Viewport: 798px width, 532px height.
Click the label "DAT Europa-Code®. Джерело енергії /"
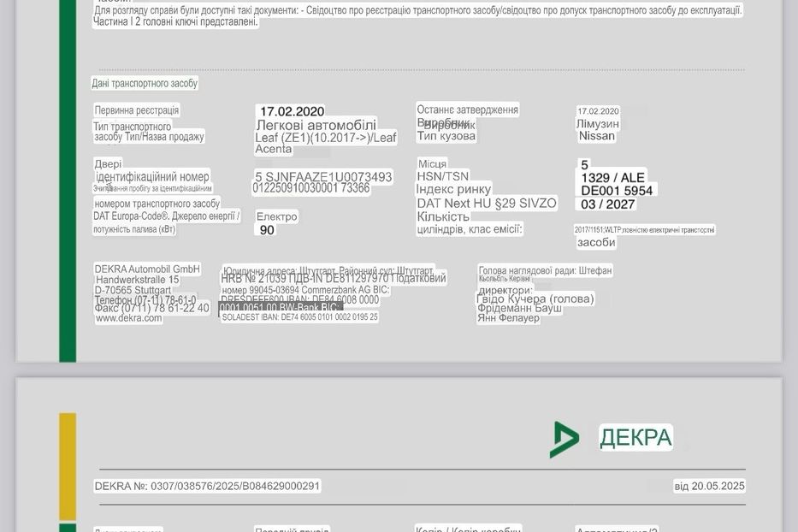pos(166,216)
